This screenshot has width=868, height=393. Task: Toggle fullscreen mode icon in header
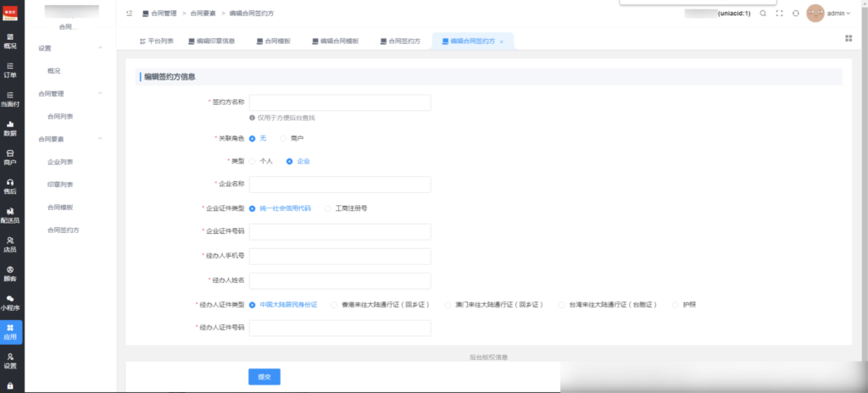[779, 14]
